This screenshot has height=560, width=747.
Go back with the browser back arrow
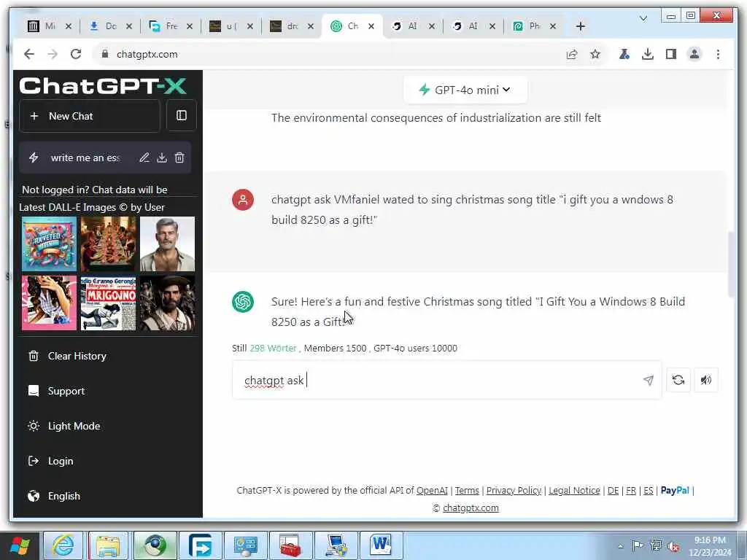click(x=29, y=54)
